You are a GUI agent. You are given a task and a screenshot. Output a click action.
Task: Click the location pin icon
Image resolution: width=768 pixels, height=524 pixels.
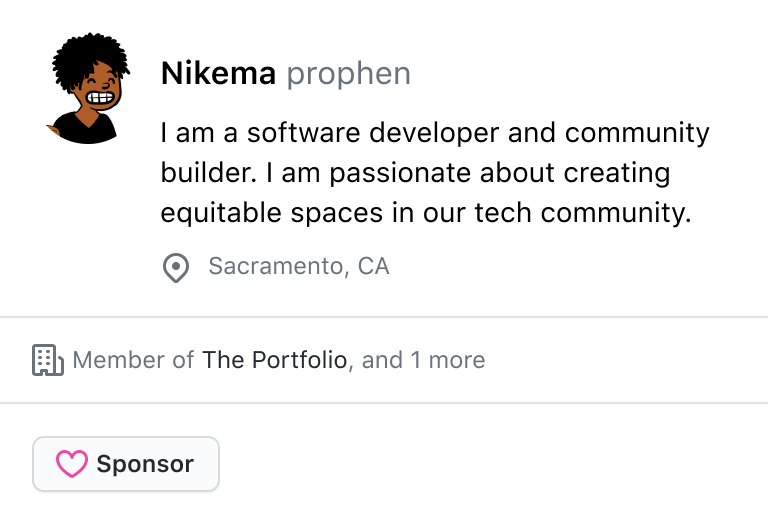click(x=176, y=268)
